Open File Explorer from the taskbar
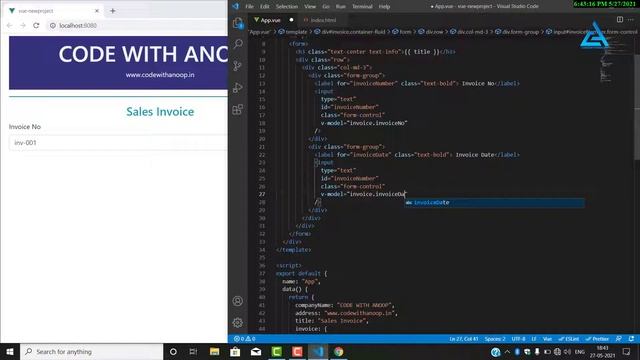 (214, 352)
